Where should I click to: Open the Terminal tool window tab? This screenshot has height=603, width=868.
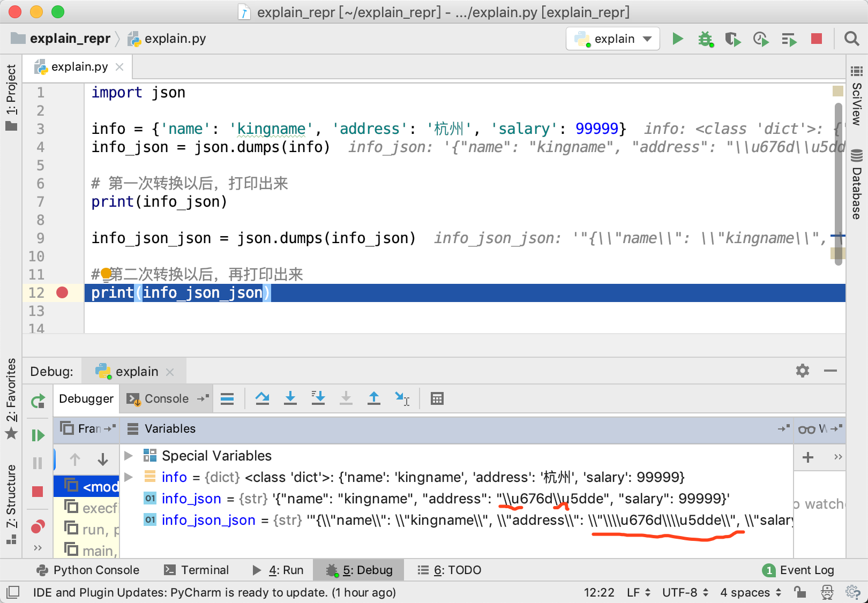point(196,570)
